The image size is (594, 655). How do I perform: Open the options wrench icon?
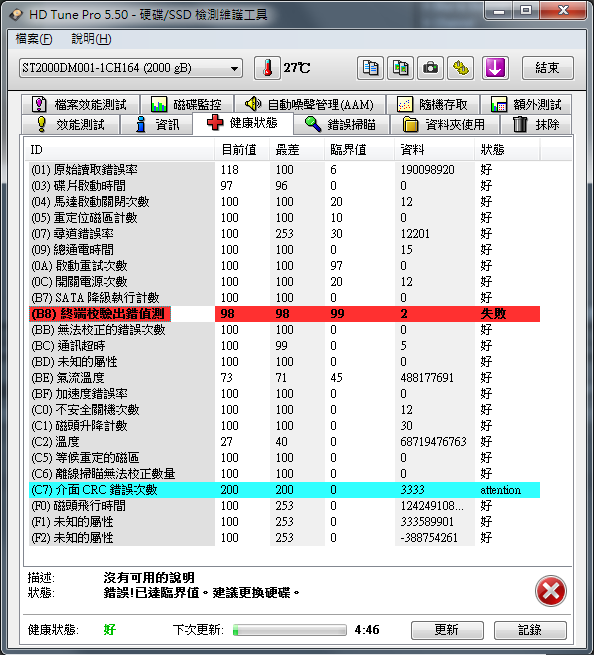460,68
